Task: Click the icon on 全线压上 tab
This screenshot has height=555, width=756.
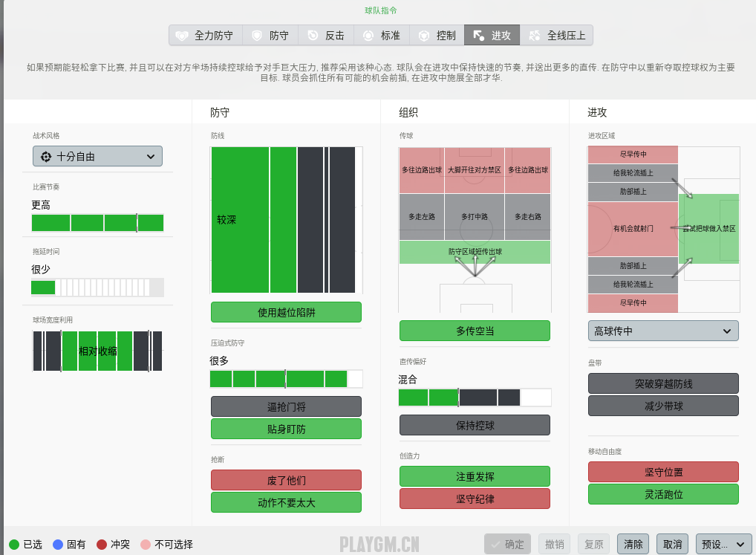Action: coord(535,36)
